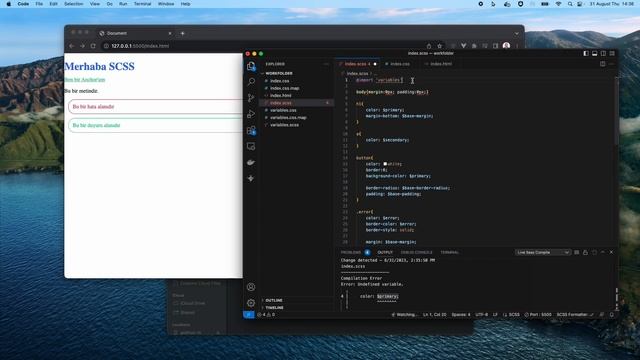The image size is (640, 360).
Task: Open the browser's new tab button
Action: point(182,33)
